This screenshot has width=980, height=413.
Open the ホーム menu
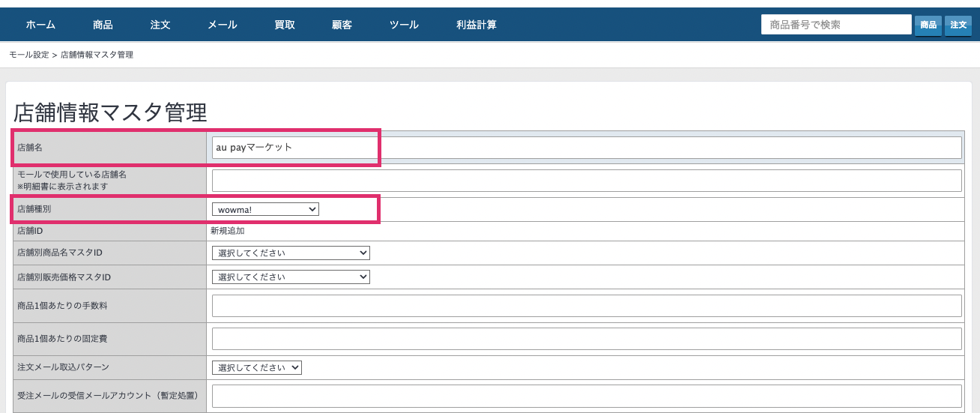tap(40, 25)
